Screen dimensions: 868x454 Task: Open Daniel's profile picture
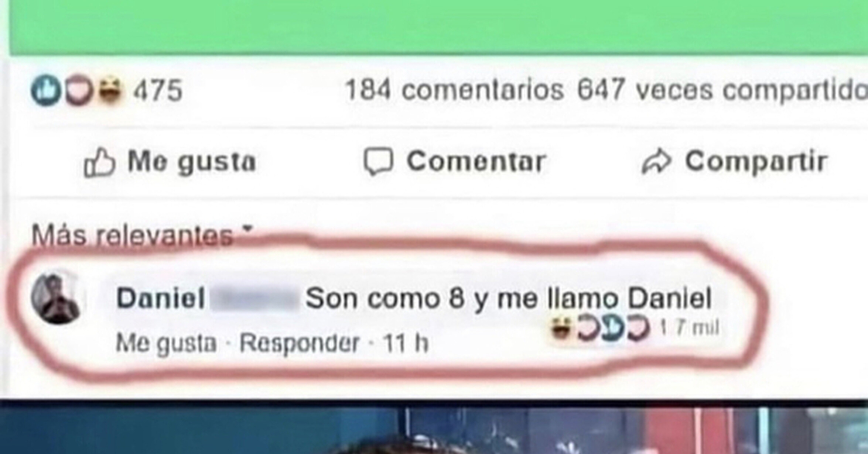pyautogui.click(x=57, y=299)
